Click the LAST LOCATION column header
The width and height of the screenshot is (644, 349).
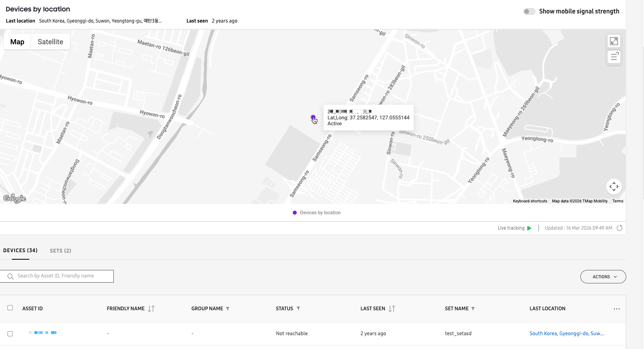547,309
